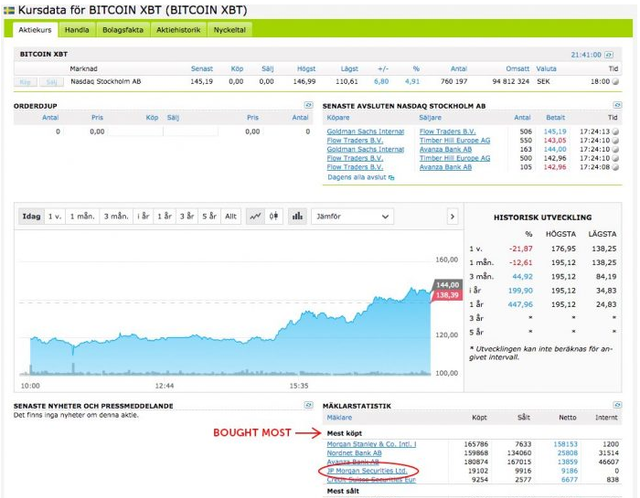The width and height of the screenshot is (640, 498).
Task: Open the Handla tab
Action: [77, 30]
